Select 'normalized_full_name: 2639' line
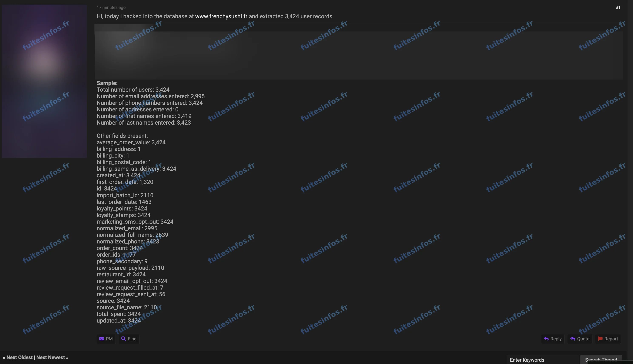The image size is (633, 364). point(133,235)
